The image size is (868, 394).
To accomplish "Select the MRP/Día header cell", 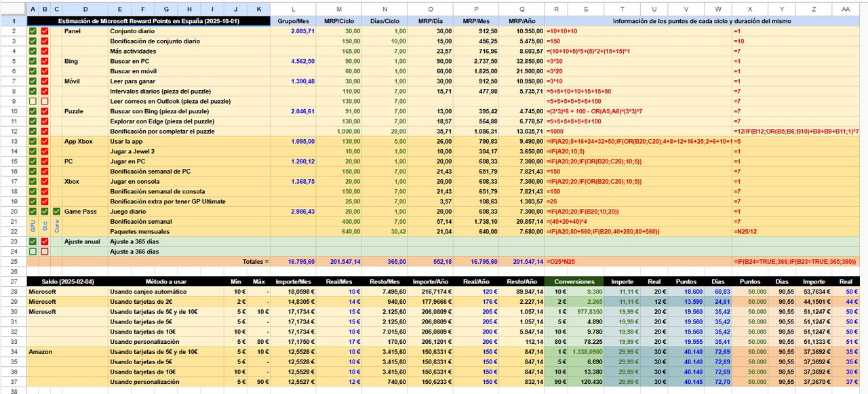I will point(430,21).
